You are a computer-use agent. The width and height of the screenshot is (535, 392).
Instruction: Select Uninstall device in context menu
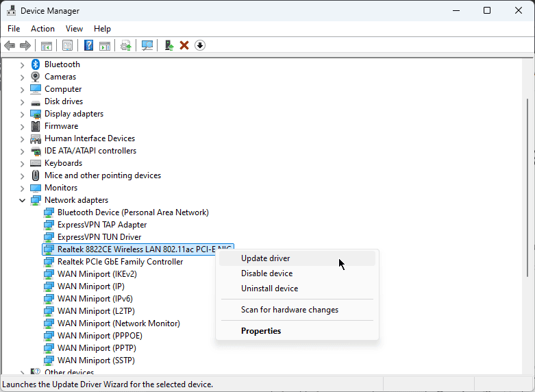pos(297,289)
